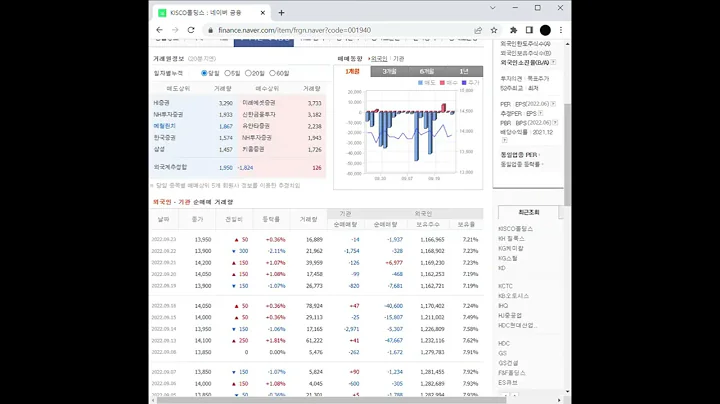Screen dimensions: 720x404
Task: Open a new browser tab
Action: (281, 13)
